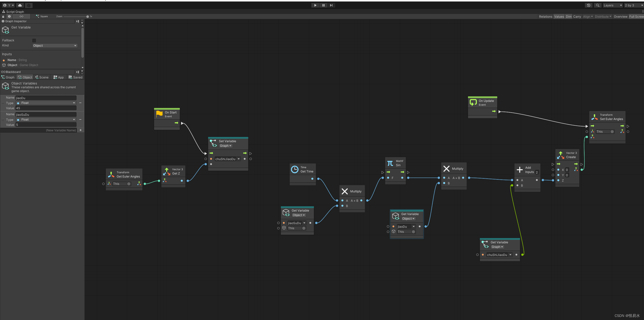Screen dimensions: 644x320
Task: Switch to the Scene blackboard tab
Action: [42, 77]
